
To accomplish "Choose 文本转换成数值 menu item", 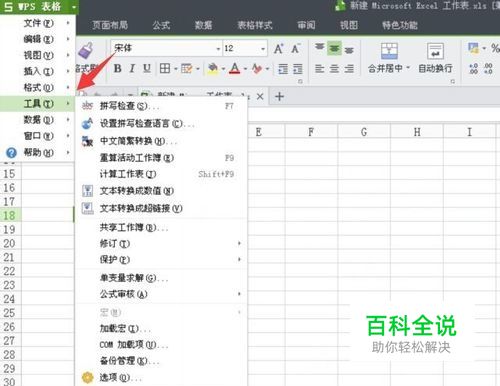I will pyautogui.click(x=161, y=191).
